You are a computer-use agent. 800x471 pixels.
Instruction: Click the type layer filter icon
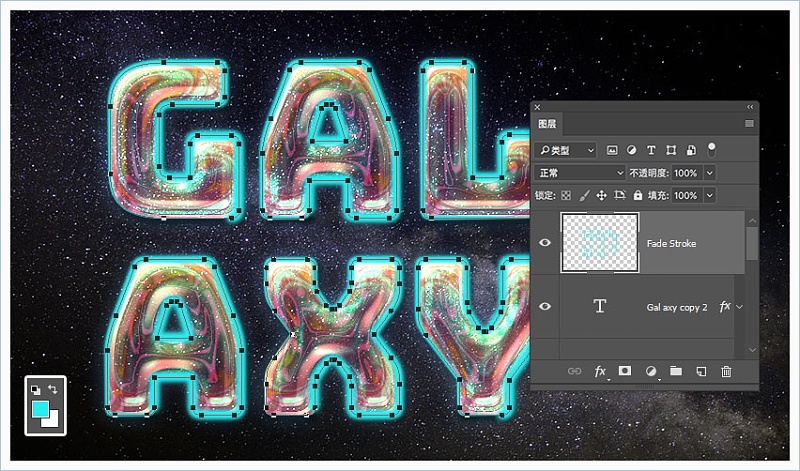click(x=651, y=150)
